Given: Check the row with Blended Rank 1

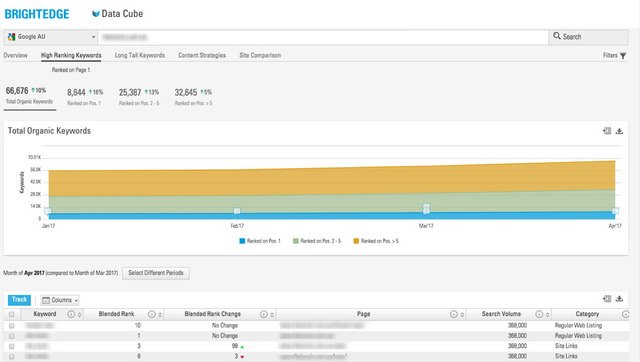Looking at the screenshot, I should point(11,336).
